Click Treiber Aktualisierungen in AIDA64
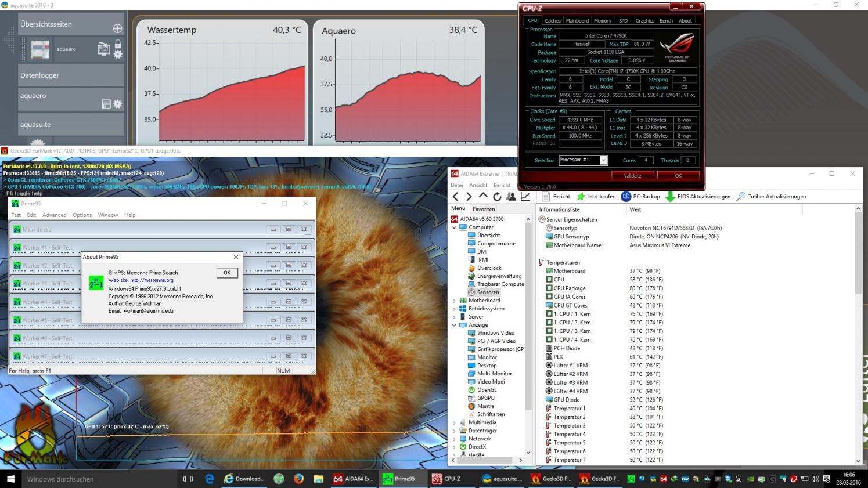This screenshot has height=488, width=868. pos(771,197)
